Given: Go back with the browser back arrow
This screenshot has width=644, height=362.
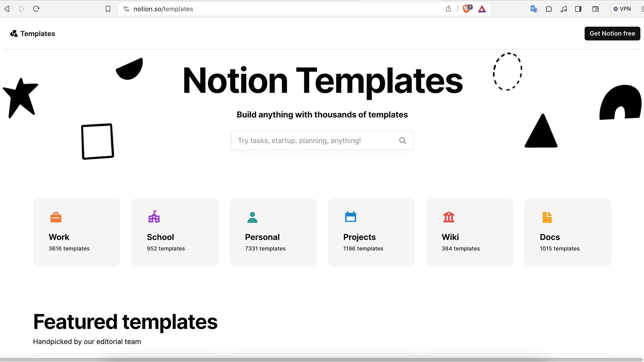Looking at the screenshot, I should (x=7, y=9).
